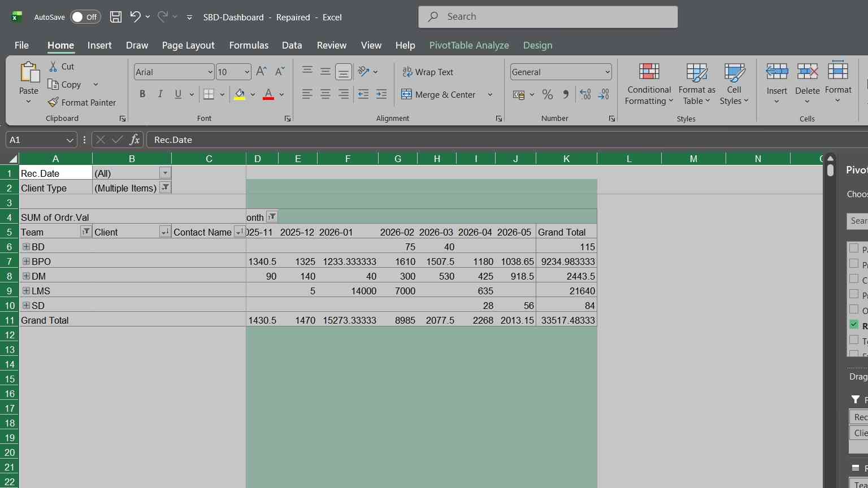Open the Rec.Date (All) filter dropdown
The width and height of the screenshot is (868, 488).
[x=165, y=173]
